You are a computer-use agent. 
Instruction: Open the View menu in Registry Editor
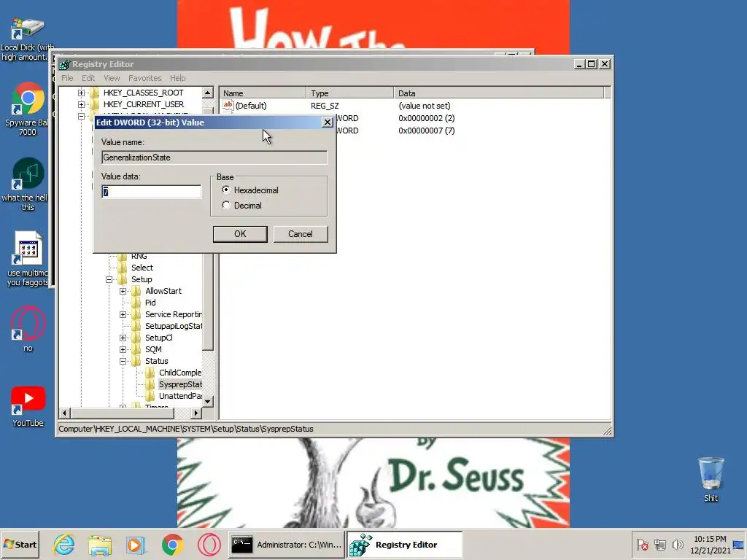point(112,78)
